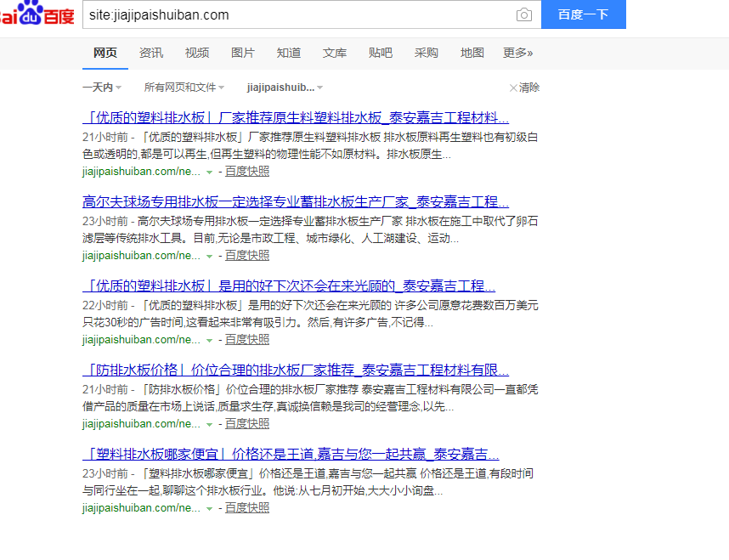Open the 一天内 time filter dropdown

coord(102,87)
